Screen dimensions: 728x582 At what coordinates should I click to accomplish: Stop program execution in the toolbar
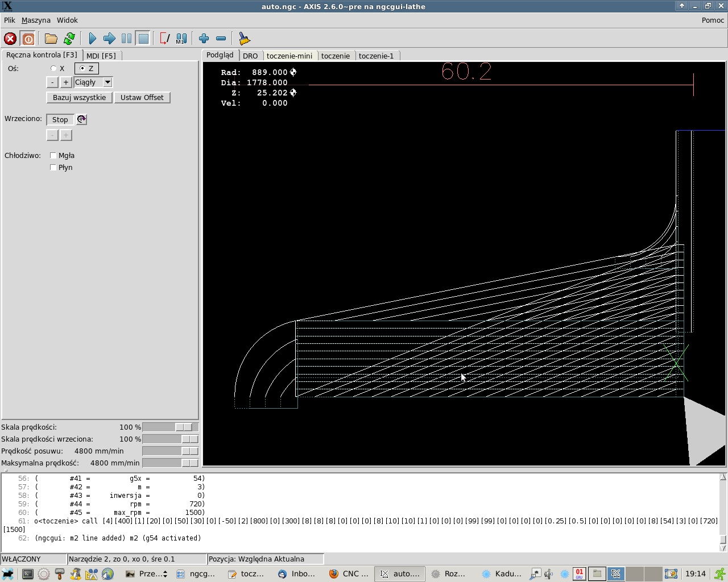pos(143,39)
